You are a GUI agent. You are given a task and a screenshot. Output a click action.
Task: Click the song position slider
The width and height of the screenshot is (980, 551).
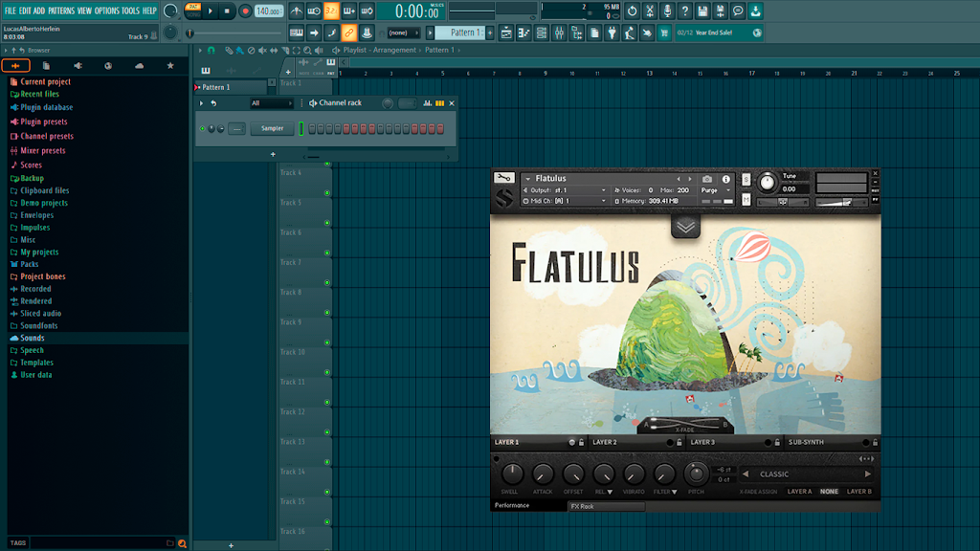(x=234, y=33)
